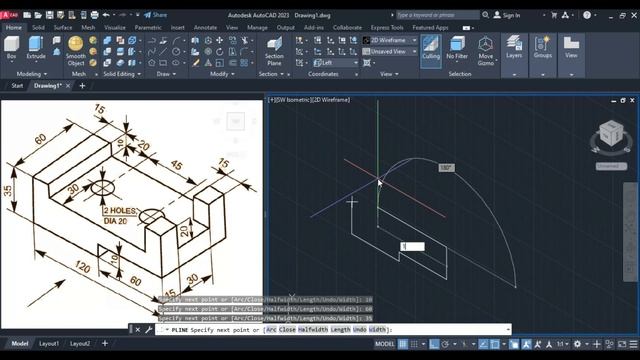This screenshot has width=640, height=360.
Task: Click Sign In
Action: (x=507, y=15)
